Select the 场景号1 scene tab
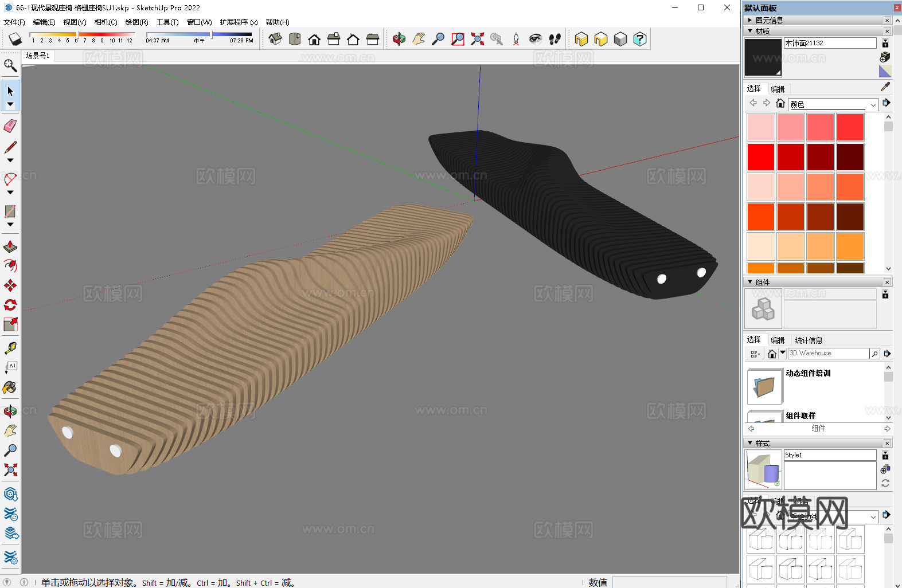The width and height of the screenshot is (902, 588). tap(38, 56)
